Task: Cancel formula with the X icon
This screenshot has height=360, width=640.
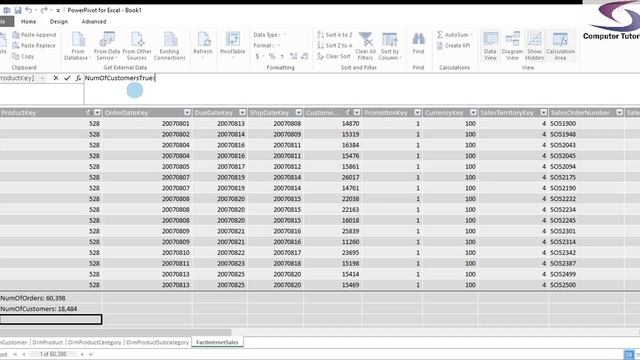Action: point(56,78)
